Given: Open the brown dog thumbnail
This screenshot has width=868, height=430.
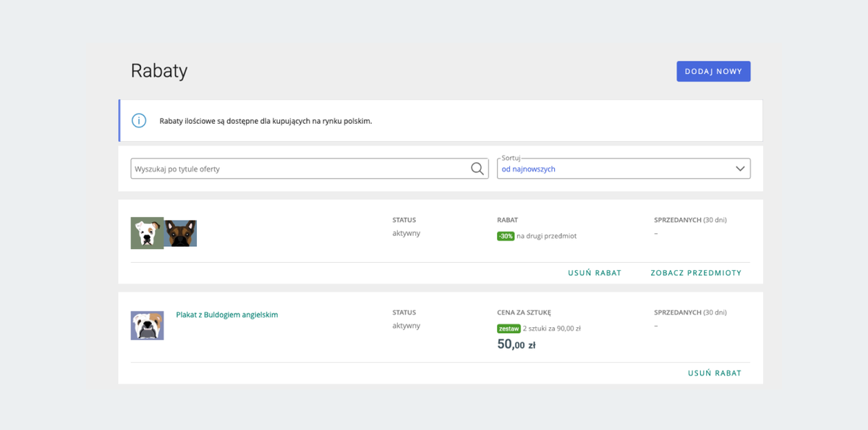Looking at the screenshot, I should [182, 234].
